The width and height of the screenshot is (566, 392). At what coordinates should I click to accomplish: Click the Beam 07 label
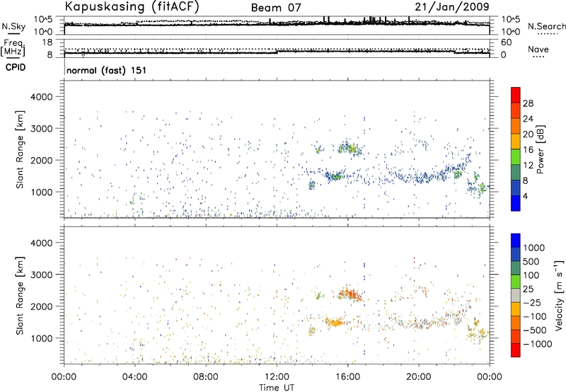276,8
